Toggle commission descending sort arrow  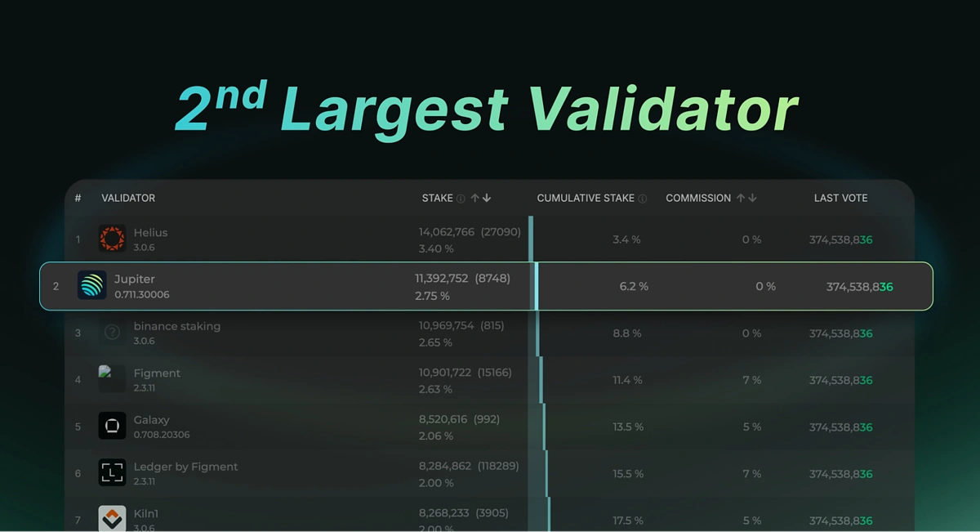pos(752,197)
